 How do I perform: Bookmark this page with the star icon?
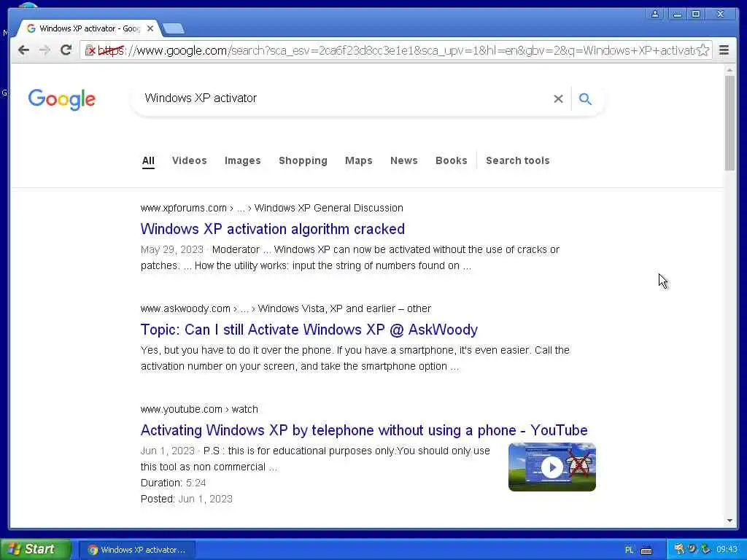click(x=703, y=50)
